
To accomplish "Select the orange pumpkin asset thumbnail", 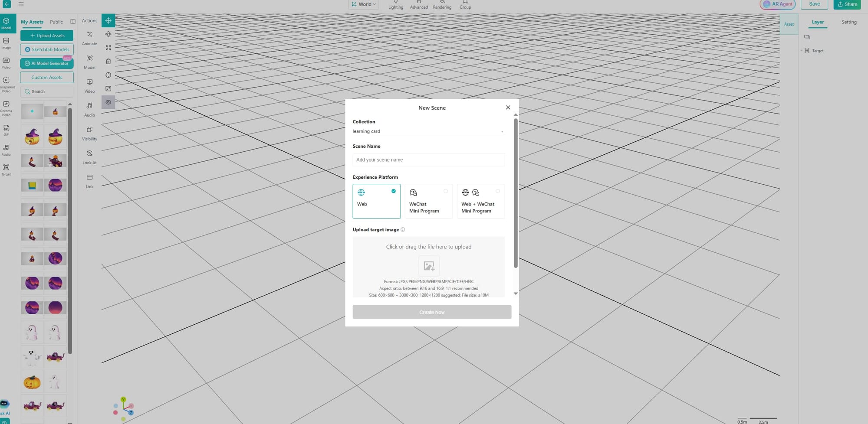I will (32, 382).
